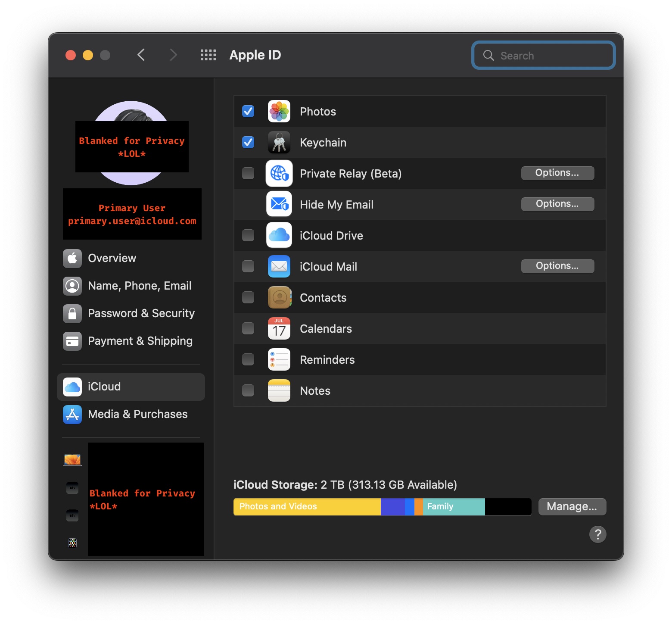
Task: Select iCloud in the sidebar
Action: point(131,387)
